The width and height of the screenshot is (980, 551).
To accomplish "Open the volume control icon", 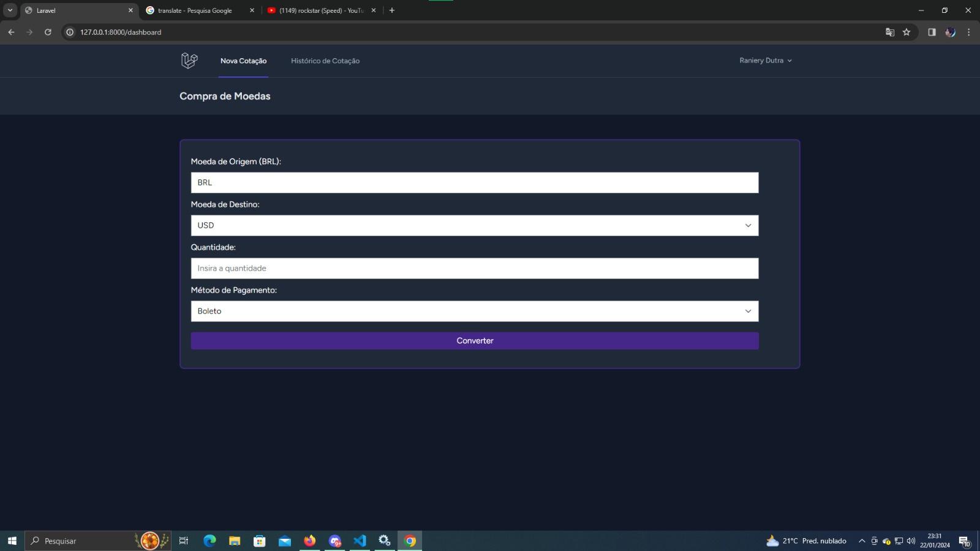I will [x=911, y=541].
